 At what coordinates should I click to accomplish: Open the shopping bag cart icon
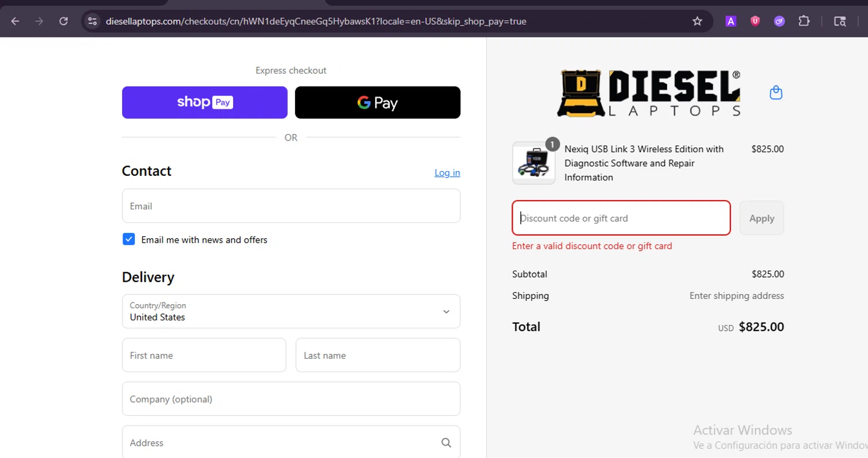[776, 93]
